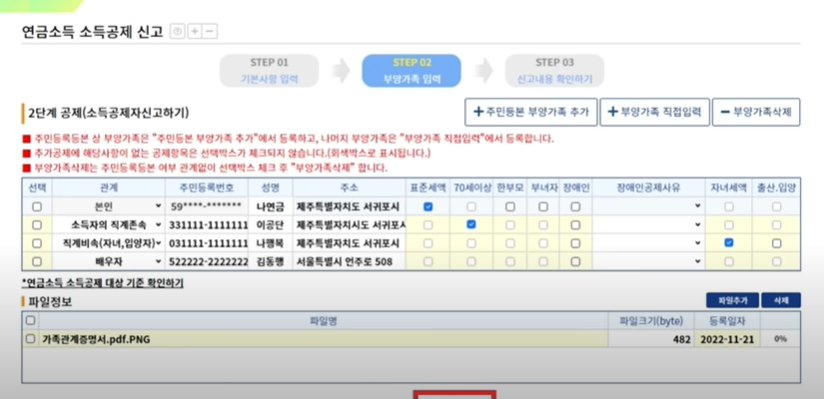Uncheck 70세이상 for 이공단
824x399 pixels.
click(x=471, y=224)
